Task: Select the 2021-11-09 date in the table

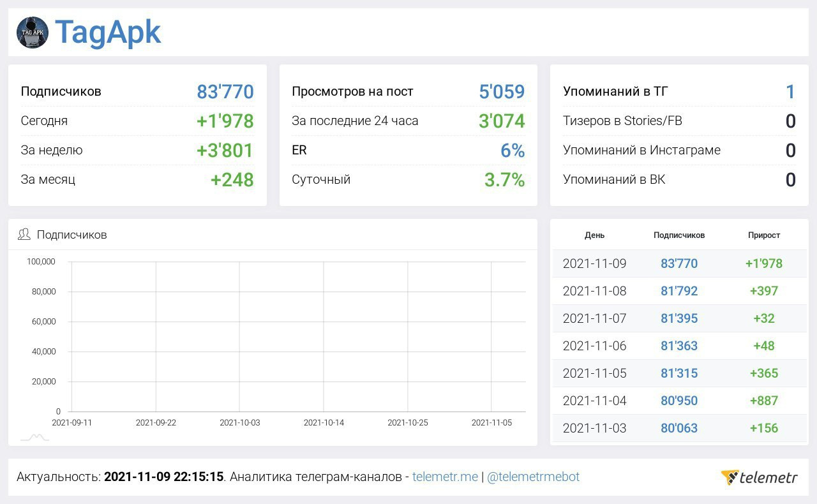Action: pyautogui.click(x=594, y=263)
